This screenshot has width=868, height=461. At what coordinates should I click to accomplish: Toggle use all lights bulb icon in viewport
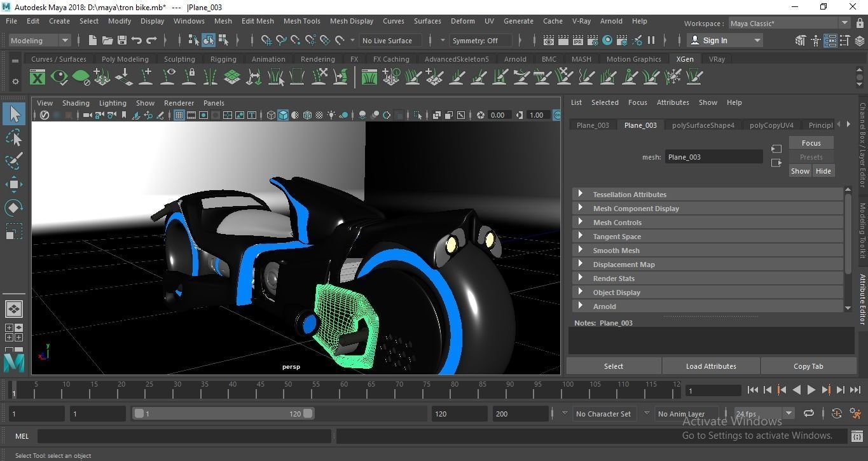[331, 115]
